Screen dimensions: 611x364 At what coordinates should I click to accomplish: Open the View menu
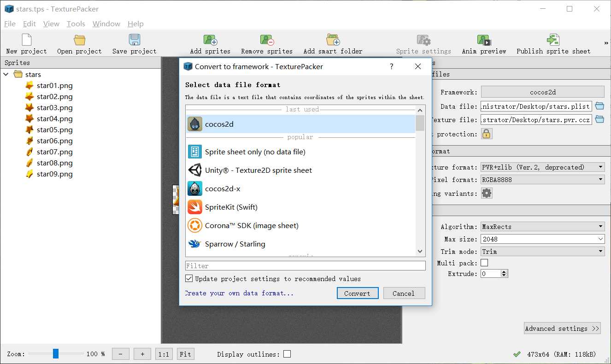click(51, 23)
